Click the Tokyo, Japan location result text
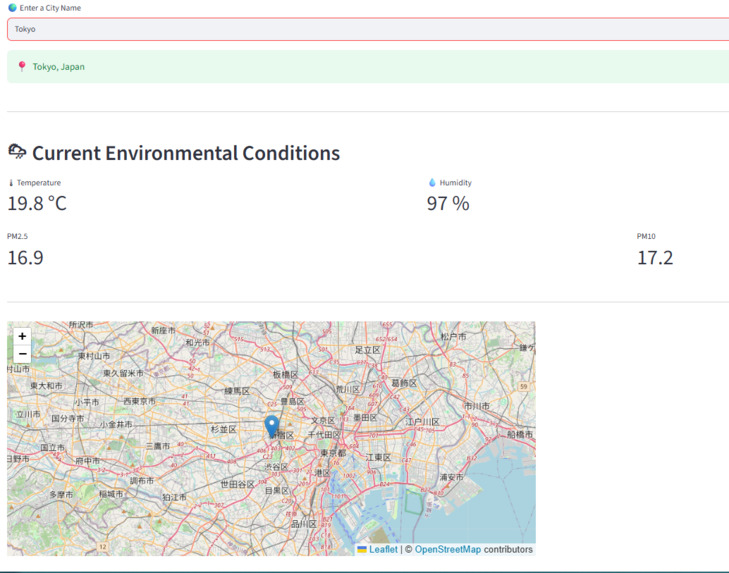The height and width of the screenshot is (573, 729). [x=59, y=67]
